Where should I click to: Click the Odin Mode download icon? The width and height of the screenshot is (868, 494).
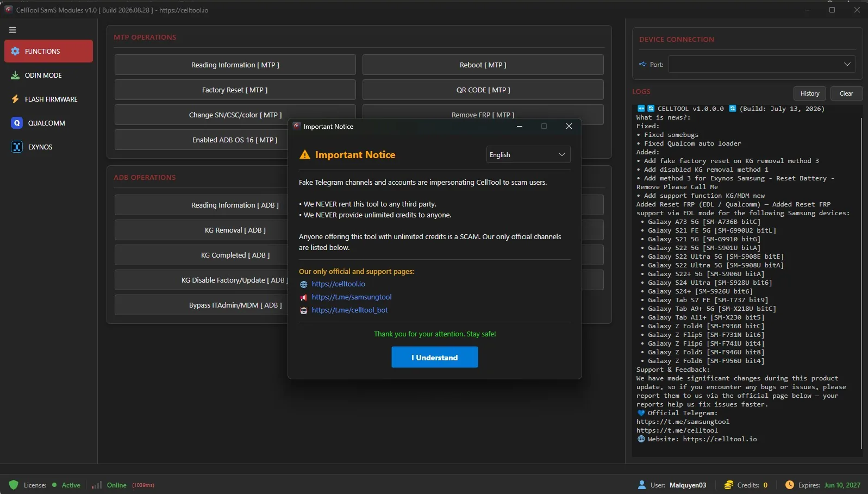[x=15, y=75]
